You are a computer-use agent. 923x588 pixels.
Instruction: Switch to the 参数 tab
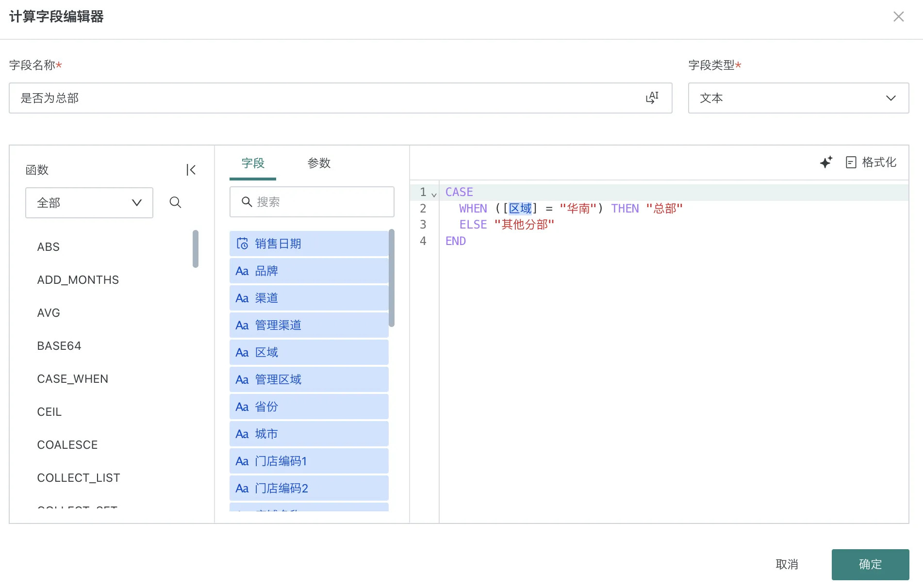[319, 163]
